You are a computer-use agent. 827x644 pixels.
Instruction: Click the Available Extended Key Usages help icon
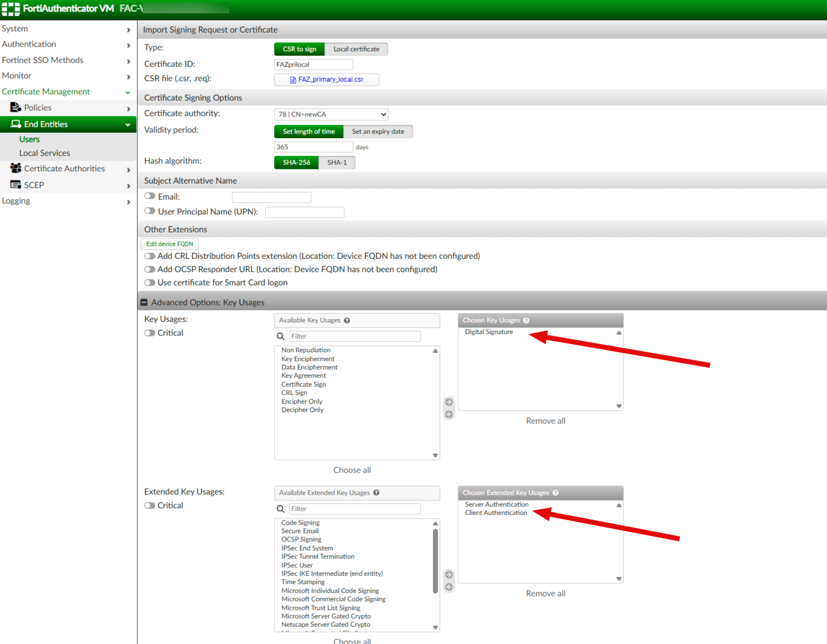[376, 493]
